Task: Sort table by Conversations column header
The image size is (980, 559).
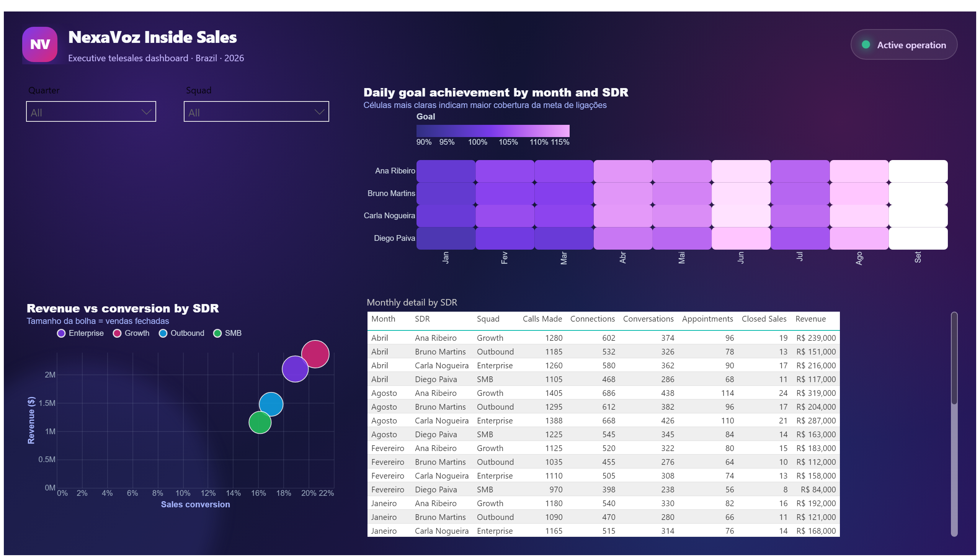Action: (648, 319)
